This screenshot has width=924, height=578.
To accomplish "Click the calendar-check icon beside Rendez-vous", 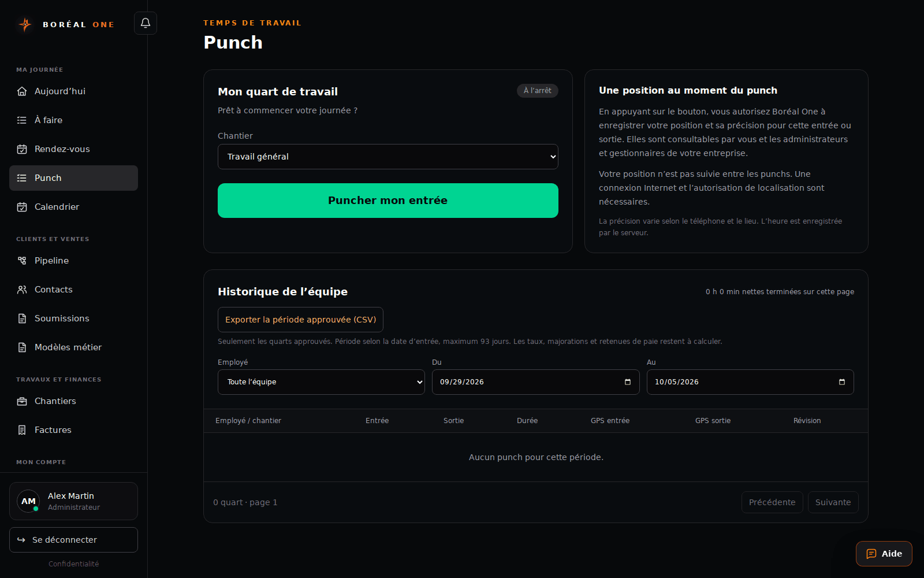I will [22, 149].
